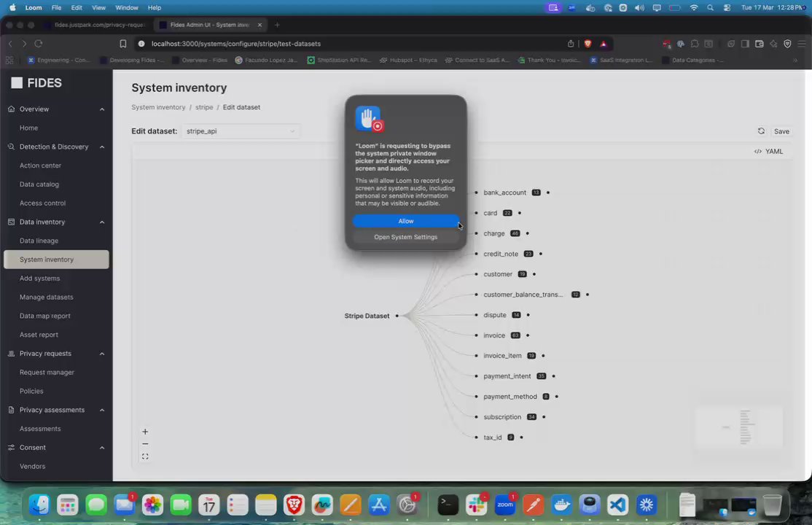Open the View menu
Image resolution: width=812 pixels, height=525 pixels.
coord(98,8)
